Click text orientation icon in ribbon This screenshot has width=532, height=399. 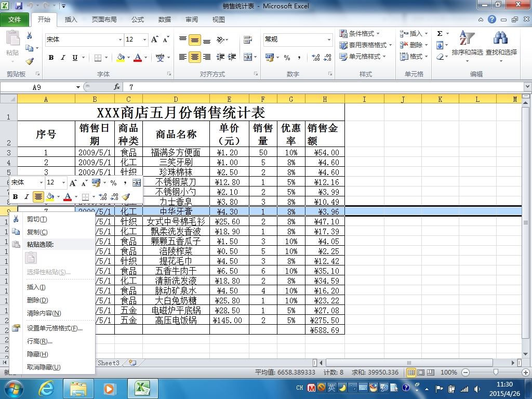(220, 39)
